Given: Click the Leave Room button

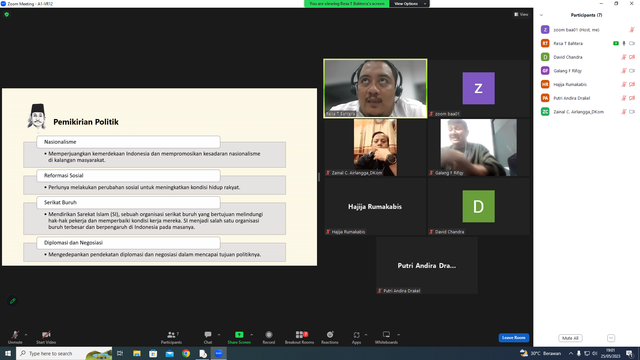Looking at the screenshot, I should [513, 338].
